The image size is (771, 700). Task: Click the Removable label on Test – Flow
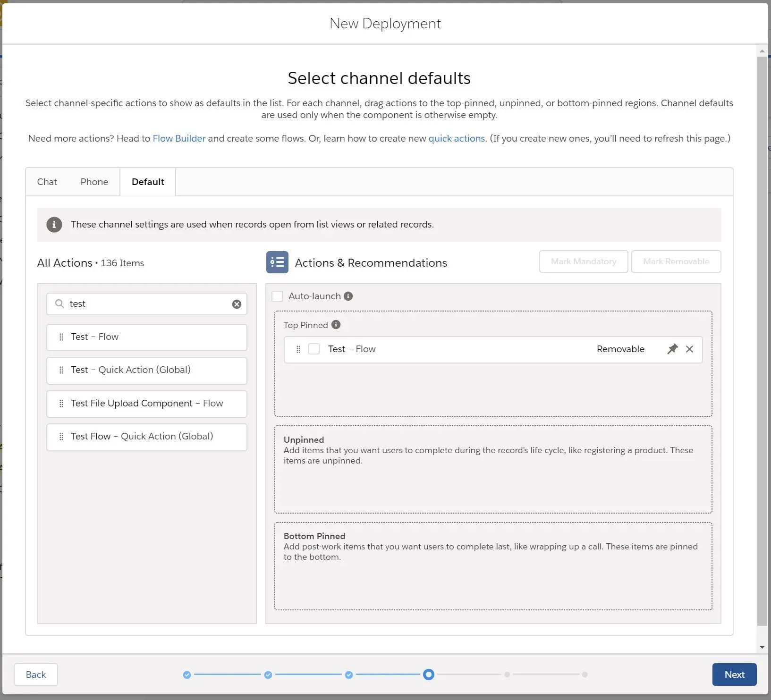620,349
